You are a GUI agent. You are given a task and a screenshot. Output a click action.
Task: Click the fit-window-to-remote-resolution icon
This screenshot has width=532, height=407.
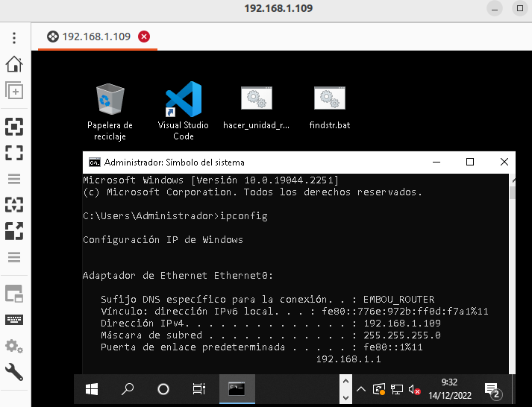[14, 126]
